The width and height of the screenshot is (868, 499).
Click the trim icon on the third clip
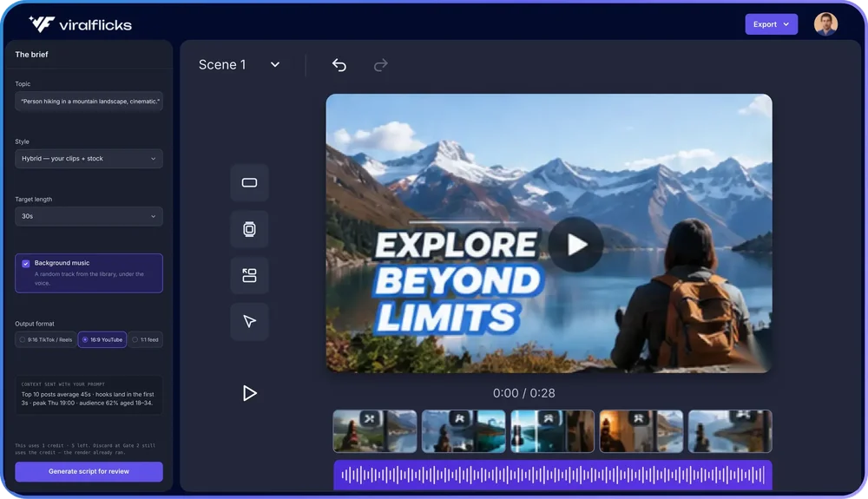548,419
